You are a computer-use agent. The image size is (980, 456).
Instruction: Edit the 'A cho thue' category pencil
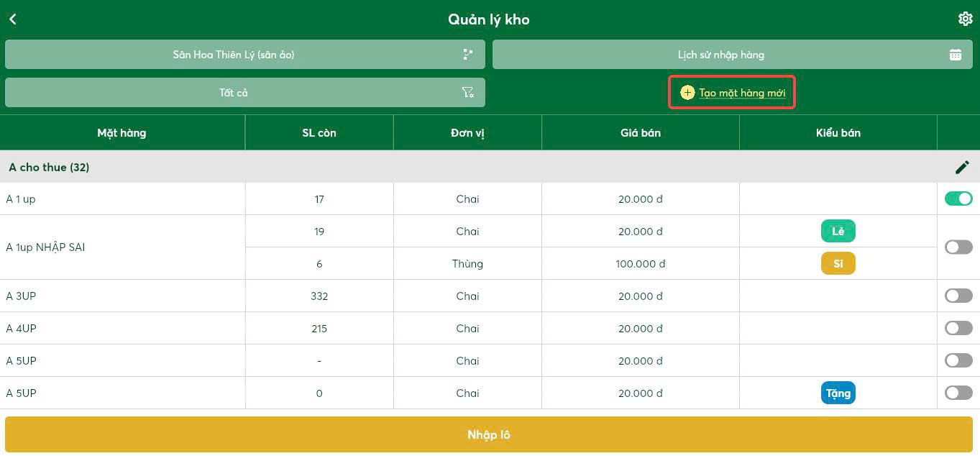(x=962, y=167)
